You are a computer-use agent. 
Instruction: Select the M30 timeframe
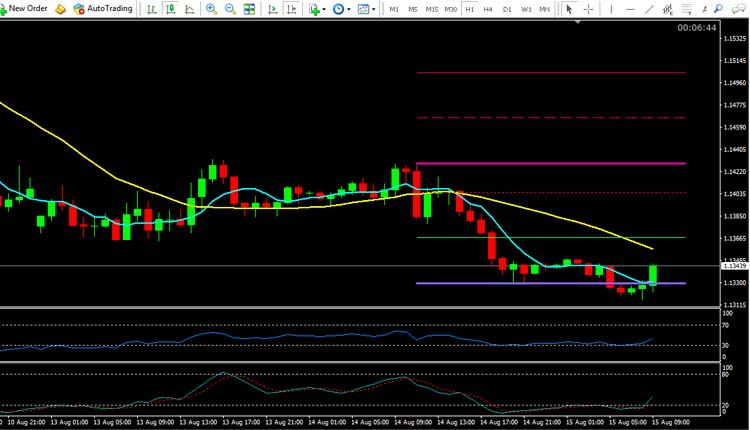click(451, 9)
